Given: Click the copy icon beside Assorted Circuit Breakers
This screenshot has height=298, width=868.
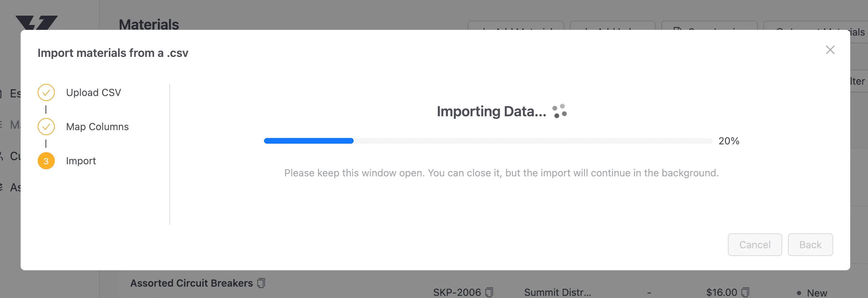Looking at the screenshot, I should point(261,283).
